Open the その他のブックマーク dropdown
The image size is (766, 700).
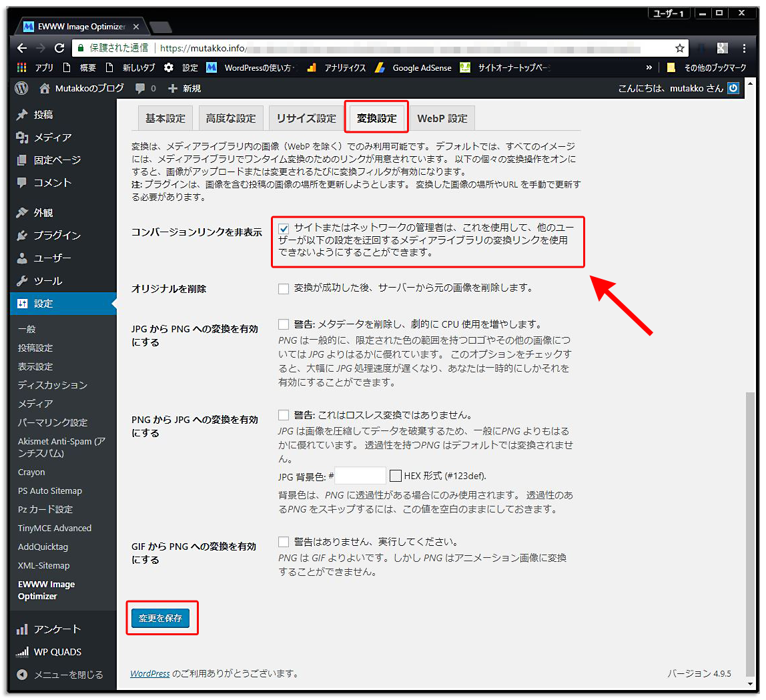(714, 67)
